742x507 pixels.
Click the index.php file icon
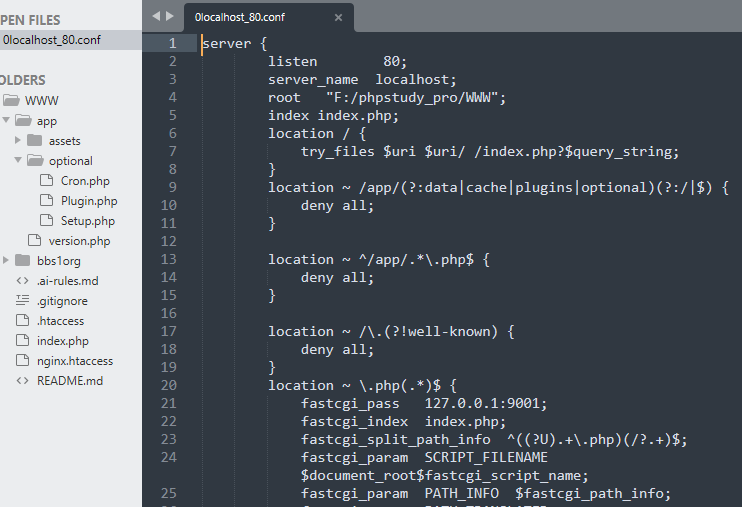tap(22, 340)
